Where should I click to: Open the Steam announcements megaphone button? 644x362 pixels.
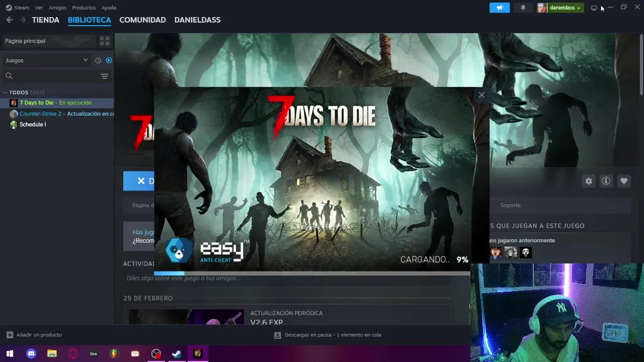[500, 8]
